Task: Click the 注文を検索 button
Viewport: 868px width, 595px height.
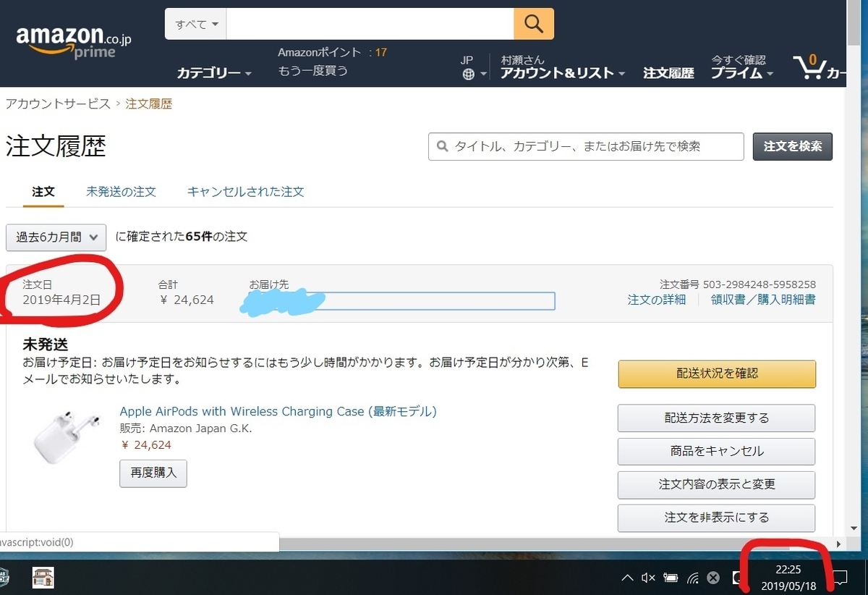Action: (x=793, y=146)
